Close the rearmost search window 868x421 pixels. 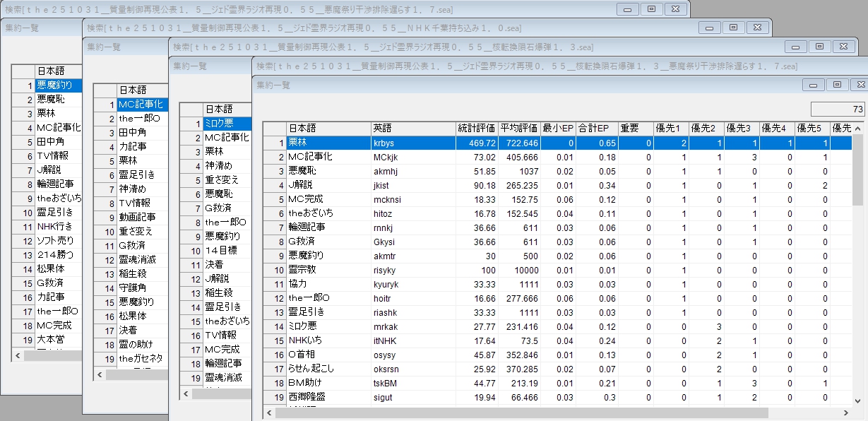click(675, 9)
